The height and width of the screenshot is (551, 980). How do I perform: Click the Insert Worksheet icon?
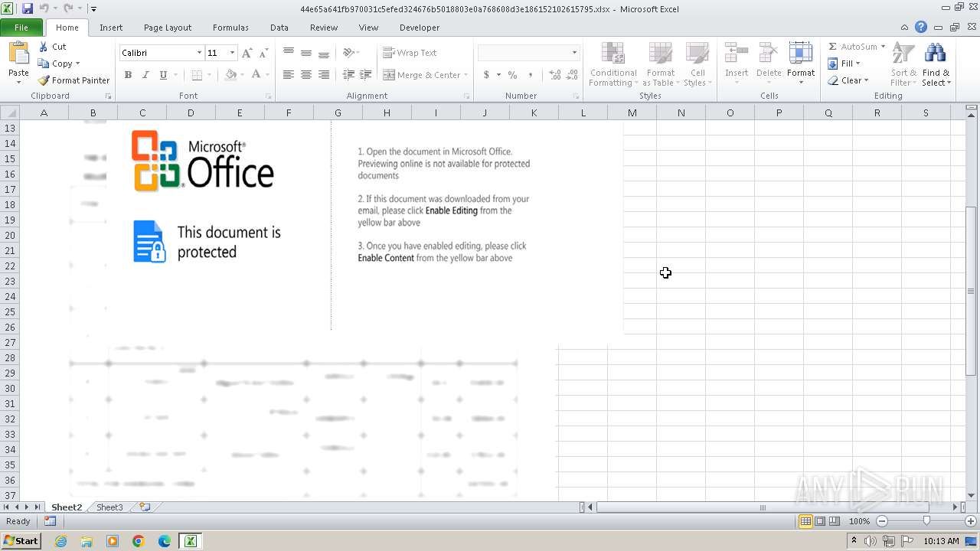click(x=144, y=507)
